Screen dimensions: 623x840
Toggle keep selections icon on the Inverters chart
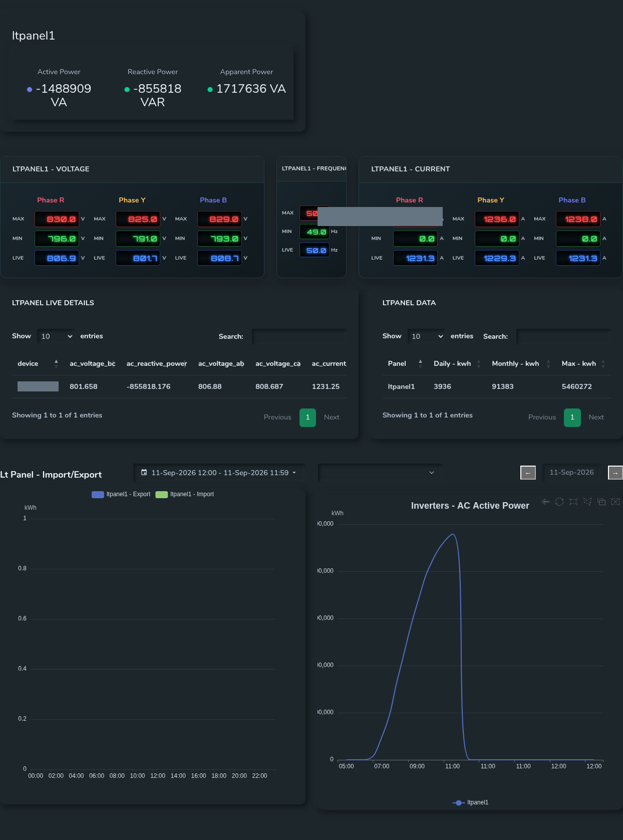pos(601,502)
